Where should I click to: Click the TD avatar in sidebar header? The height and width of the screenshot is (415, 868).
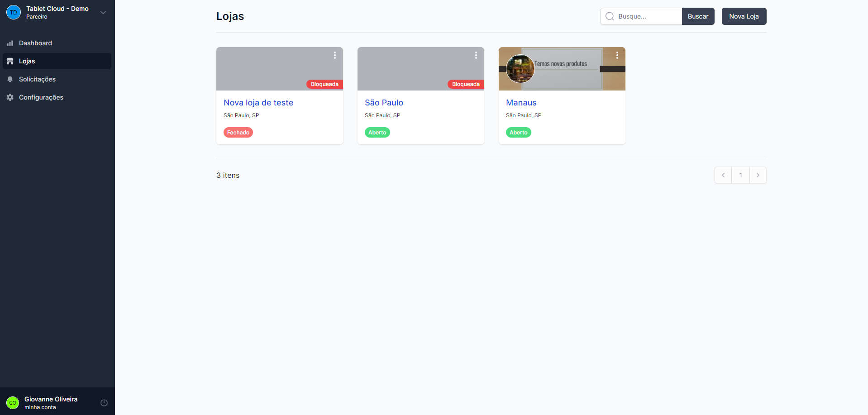(14, 12)
